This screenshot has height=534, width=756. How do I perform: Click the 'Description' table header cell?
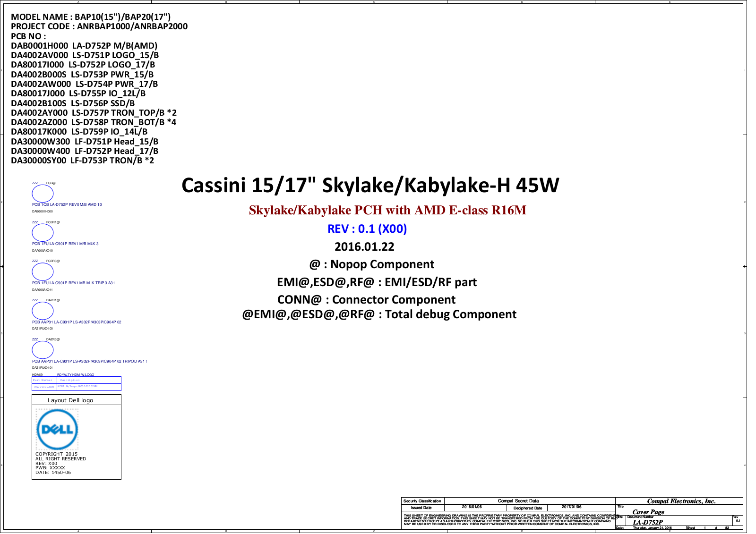click(89, 380)
